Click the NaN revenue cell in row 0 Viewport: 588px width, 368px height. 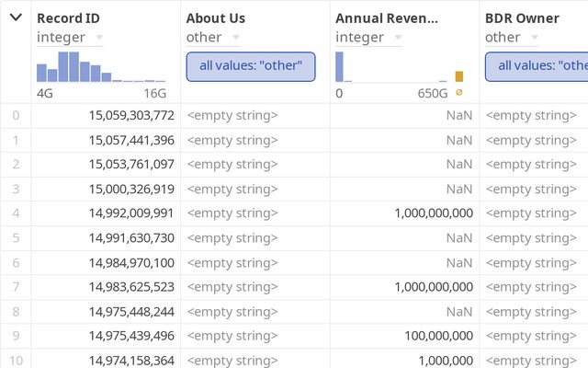coord(458,115)
